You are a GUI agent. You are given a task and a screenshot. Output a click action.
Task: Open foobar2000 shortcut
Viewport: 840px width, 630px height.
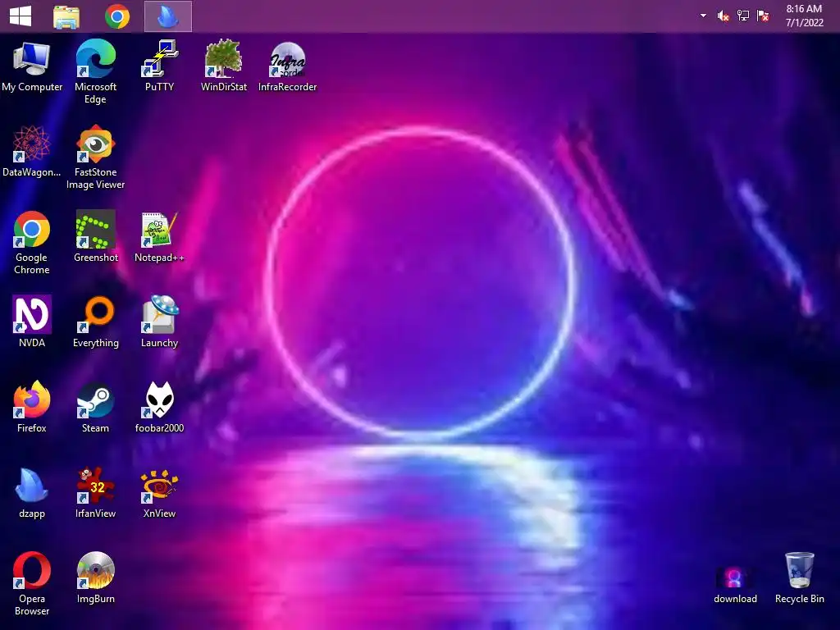(x=160, y=407)
